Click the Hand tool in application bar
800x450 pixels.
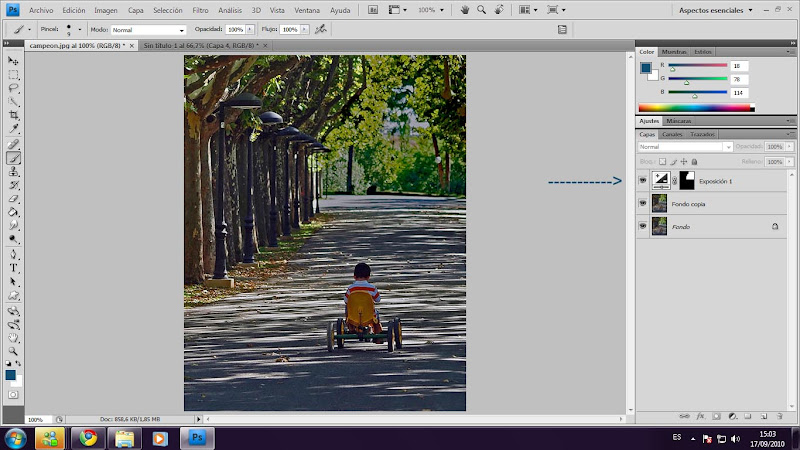(464, 9)
